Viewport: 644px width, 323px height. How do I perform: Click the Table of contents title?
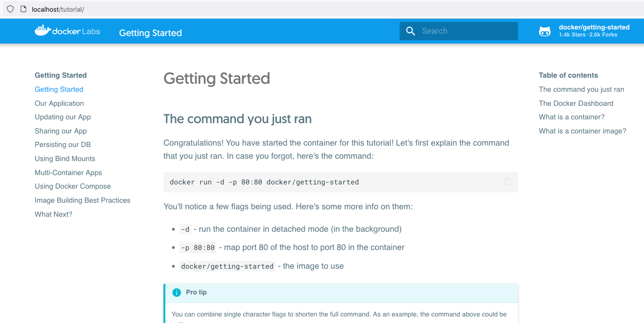(568, 75)
